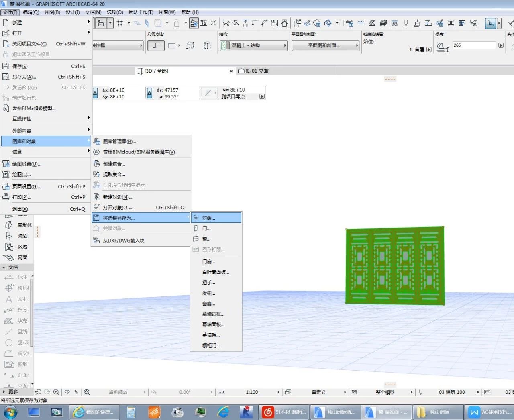Image resolution: width=514 pixels, height=420 pixels.
Task: Toggle the delta x/y coordinate lock button
Action: [95, 93]
